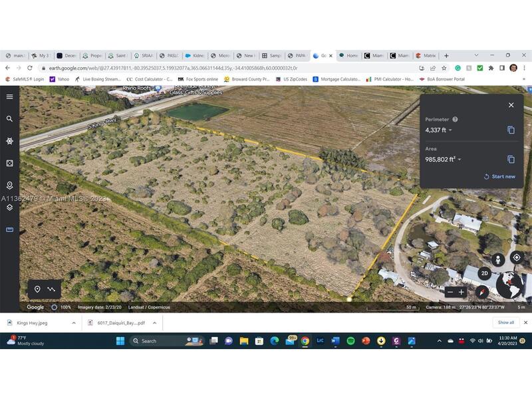
Task: Open Cost Calculator bookmark
Action: pos(150,79)
